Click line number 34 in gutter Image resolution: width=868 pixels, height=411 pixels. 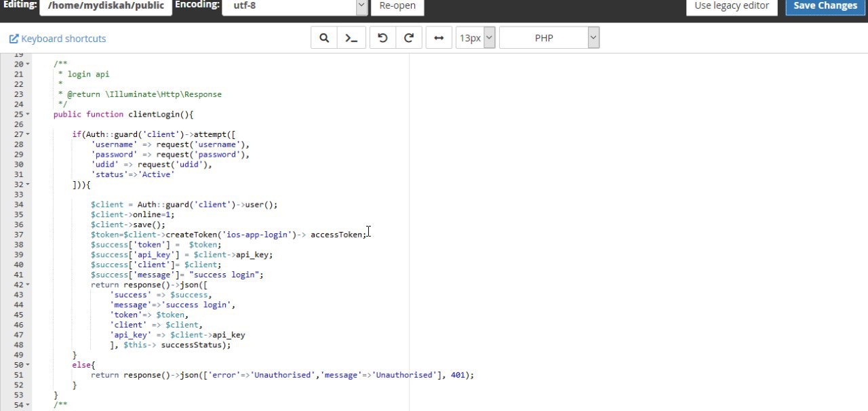click(x=18, y=205)
